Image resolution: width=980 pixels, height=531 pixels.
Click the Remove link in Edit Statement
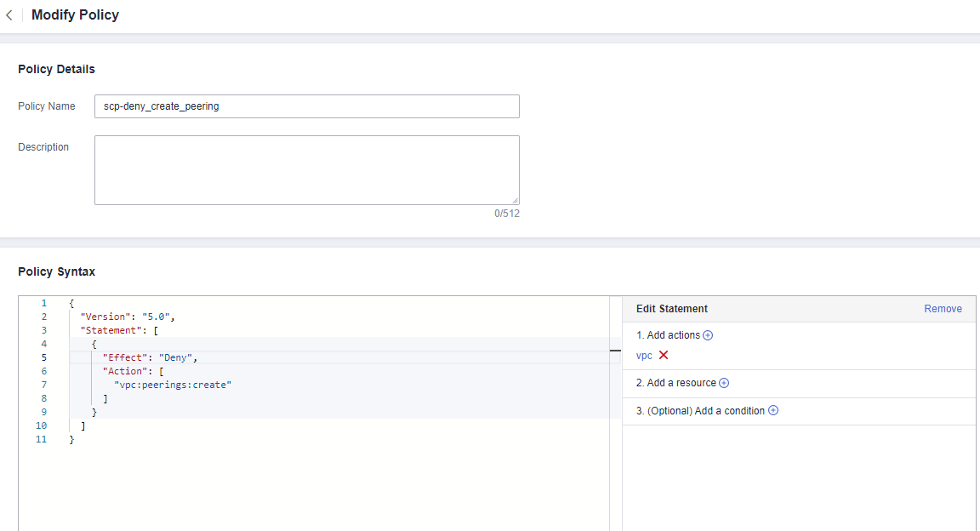click(x=943, y=309)
